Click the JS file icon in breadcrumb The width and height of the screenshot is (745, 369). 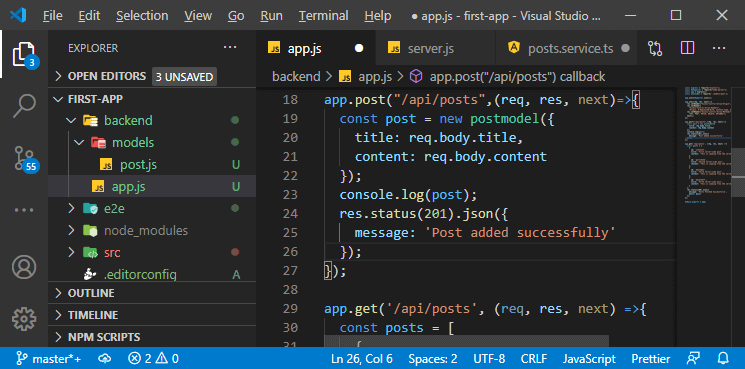click(345, 76)
